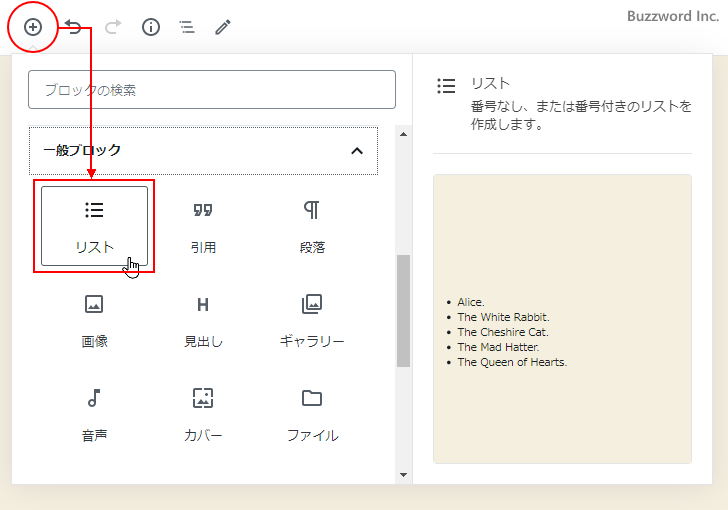Insert a 段落 paragraph block

coord(312,226)
